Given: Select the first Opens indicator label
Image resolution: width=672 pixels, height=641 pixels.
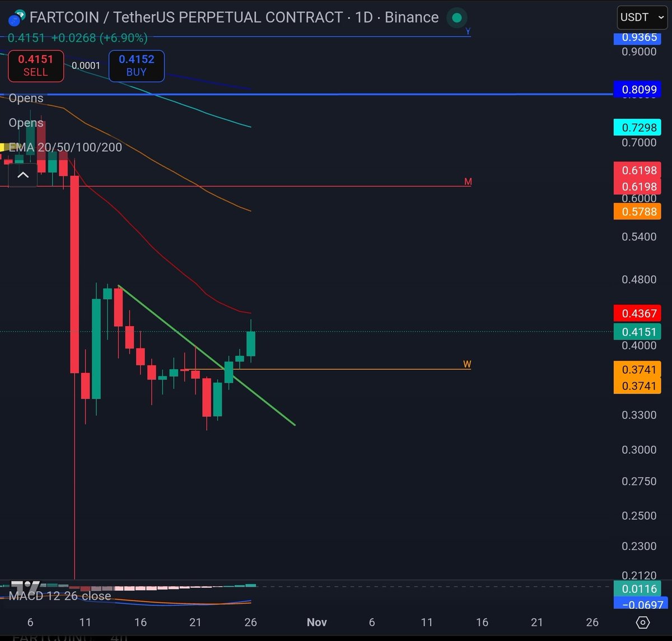Looking at the screenshot, I should click(x=26, y=98).
